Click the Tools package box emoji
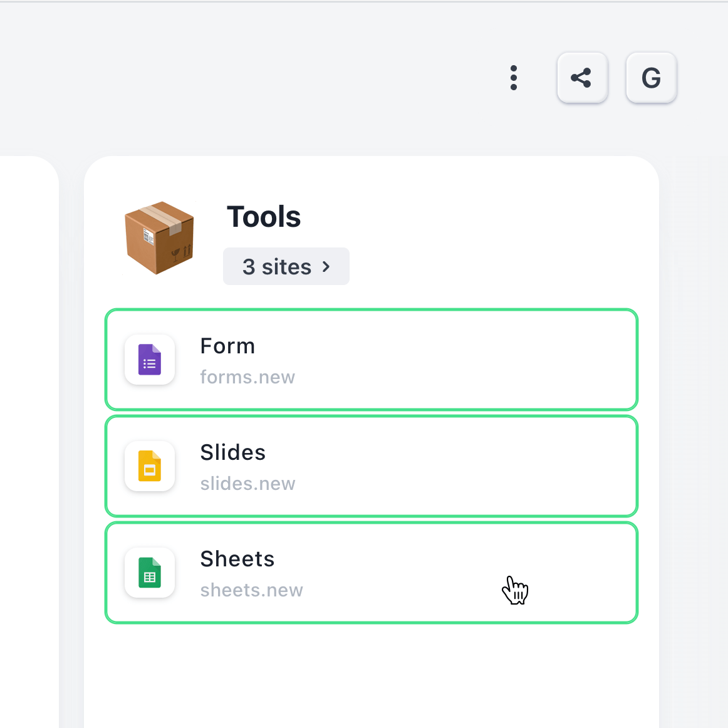The height and width of the screenshot is (728, 728). [159, 237]
